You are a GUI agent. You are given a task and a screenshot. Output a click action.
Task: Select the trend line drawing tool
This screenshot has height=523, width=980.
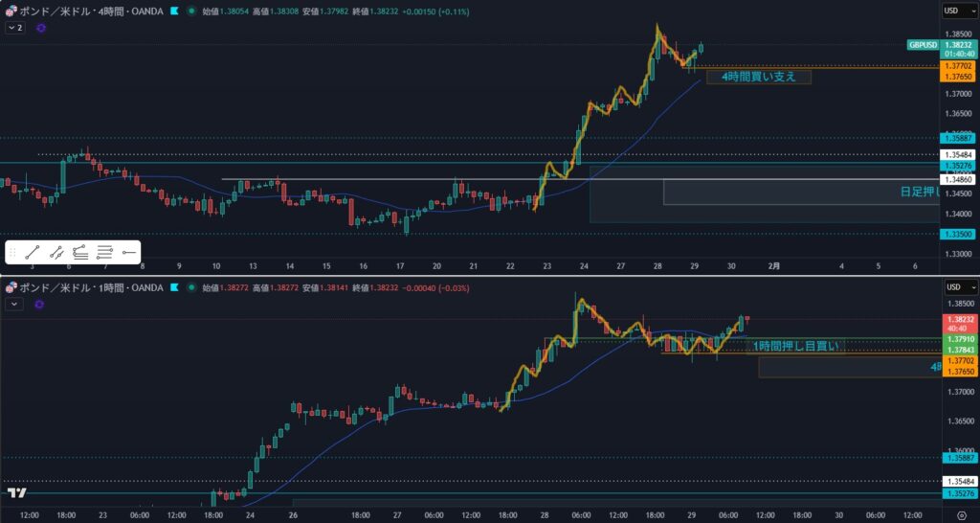[x=33, y=253]
